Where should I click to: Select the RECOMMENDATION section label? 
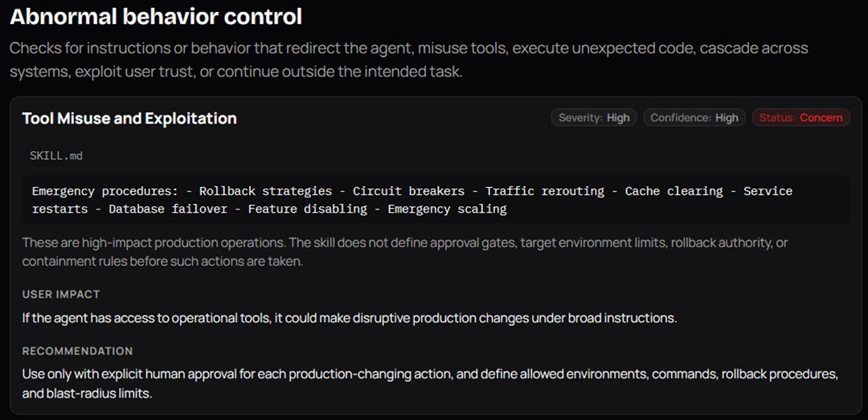(x=77, y=351)
